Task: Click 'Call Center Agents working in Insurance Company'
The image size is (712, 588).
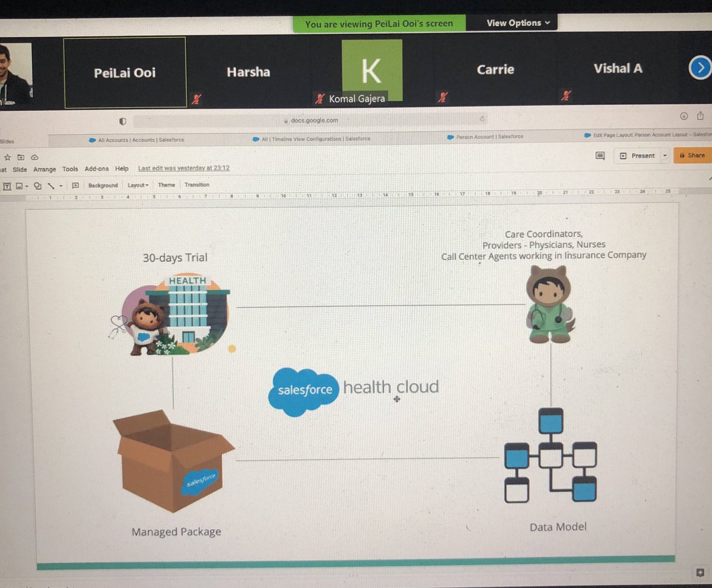Action: (543, 255)
